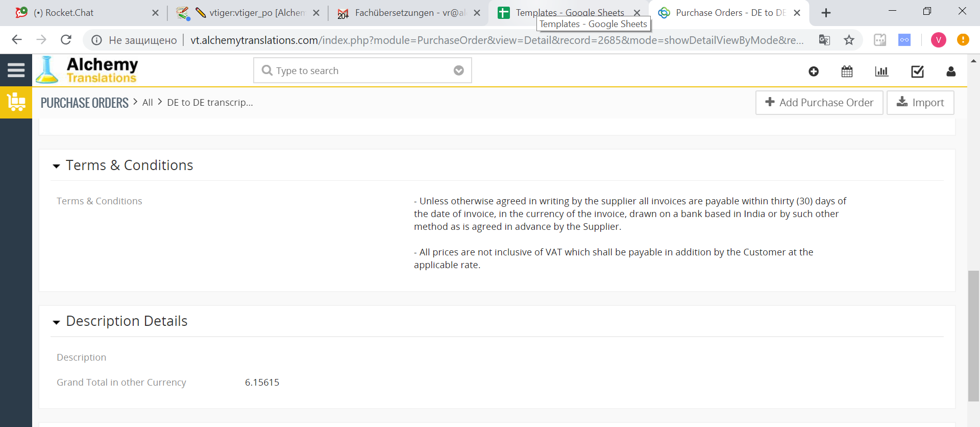Open the search options dropdown arrow
Screen dimensions: 980x427
click(x=458, y=70)
